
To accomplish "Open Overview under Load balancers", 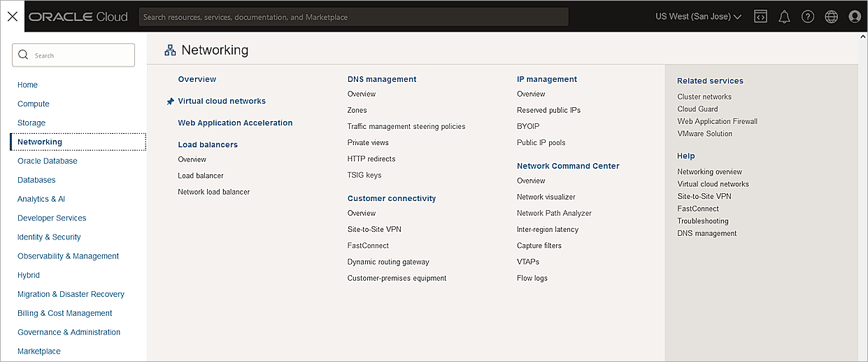I will click(x=192, y=159).
